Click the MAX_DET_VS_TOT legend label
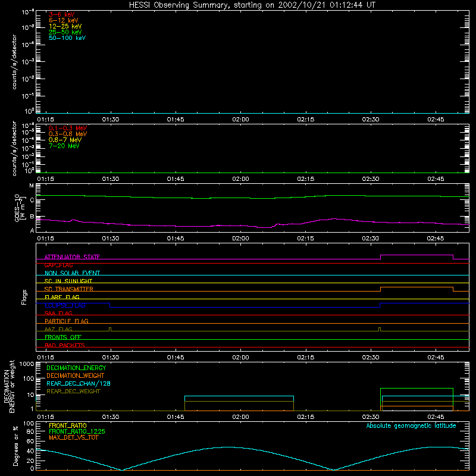Image resolution: width=476 pixels, height=476 pixels. (x=73, y=437)
